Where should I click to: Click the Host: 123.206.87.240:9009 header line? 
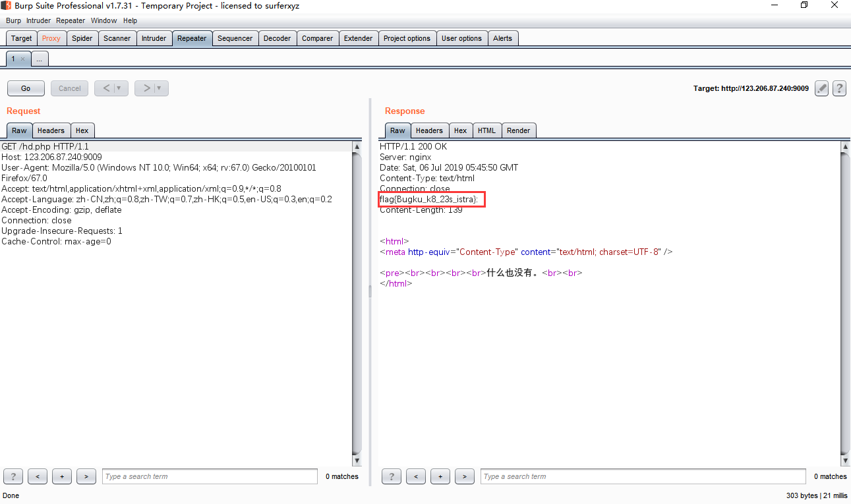pyautogui.click(x=51, y=157)
